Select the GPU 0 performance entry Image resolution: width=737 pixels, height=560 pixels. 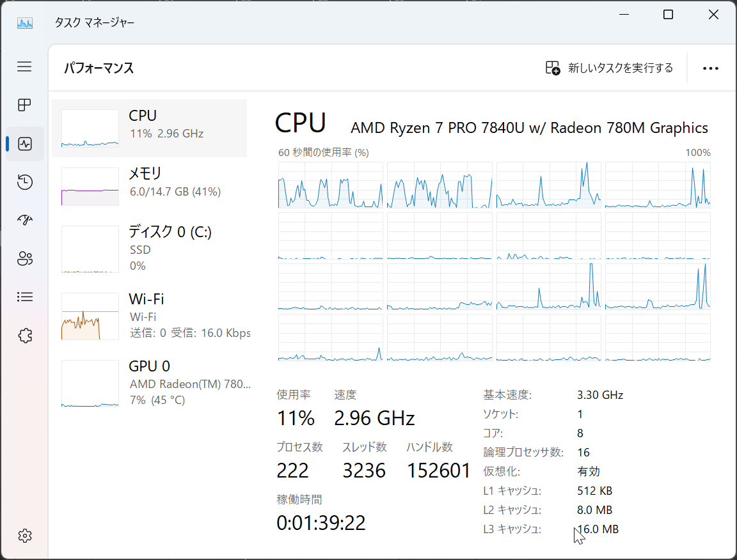pos(149,383)
